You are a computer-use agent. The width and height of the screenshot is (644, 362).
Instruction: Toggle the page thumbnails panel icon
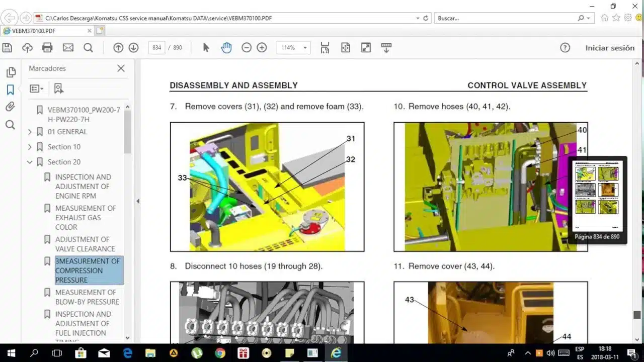pos(11,72)
